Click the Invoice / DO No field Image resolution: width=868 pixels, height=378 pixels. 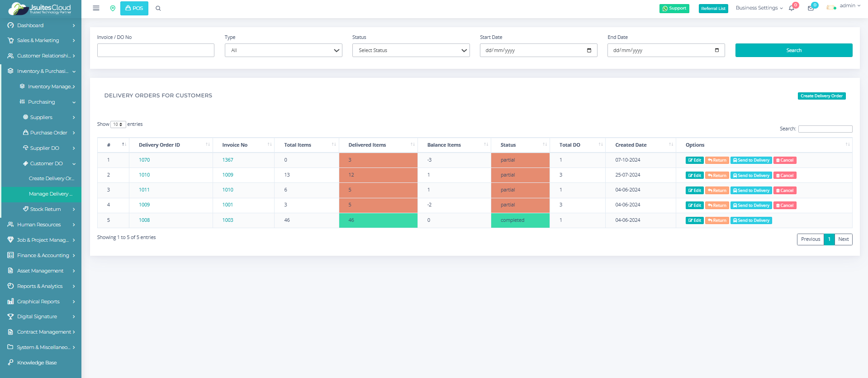click(x=156, y=50)
